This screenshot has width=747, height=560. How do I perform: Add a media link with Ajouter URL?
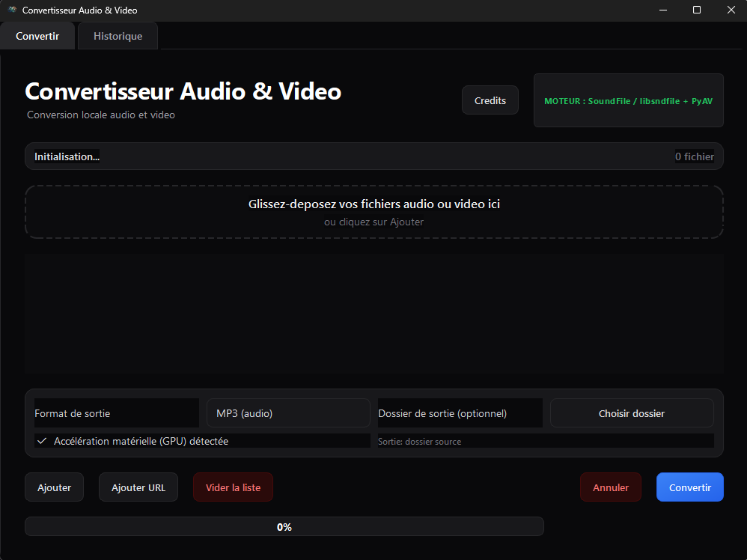(x=138, y=487)
